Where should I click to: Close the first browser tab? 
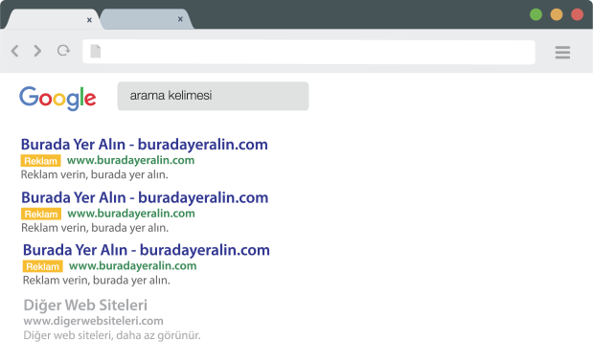pyautogui.click(x=89, y=20)
